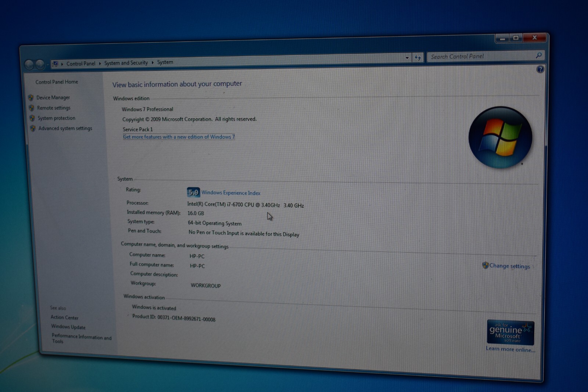
Task: Click the address bar computer icon
Action: tap(55, 64)
